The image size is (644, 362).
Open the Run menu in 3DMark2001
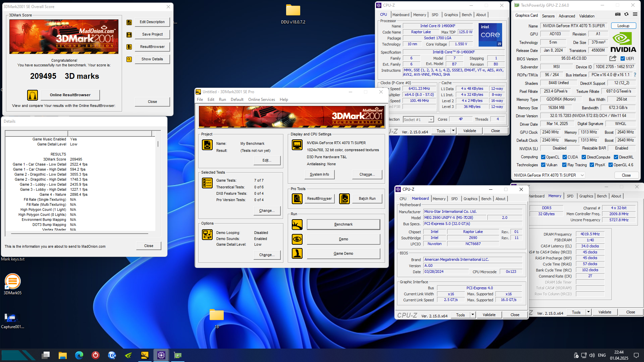pos(222,100)
